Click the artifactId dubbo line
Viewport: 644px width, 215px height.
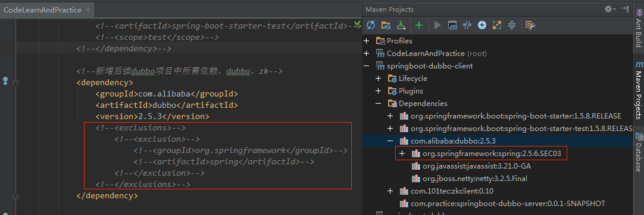coord(167,105)
